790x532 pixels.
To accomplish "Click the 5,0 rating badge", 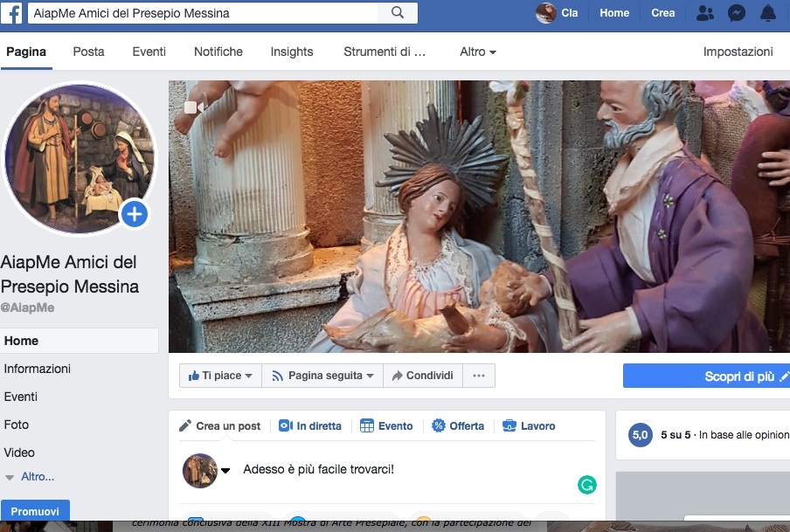I will click(640, 435).
